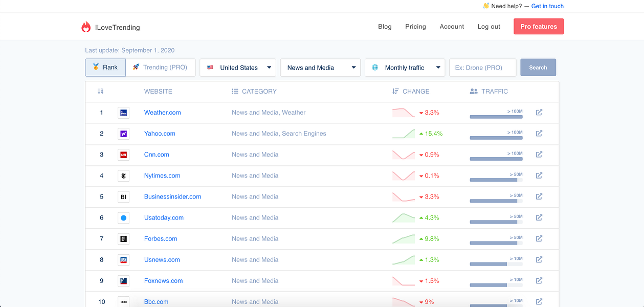
Task: Click the Usnews.com favicon
Action: point(123,259)
